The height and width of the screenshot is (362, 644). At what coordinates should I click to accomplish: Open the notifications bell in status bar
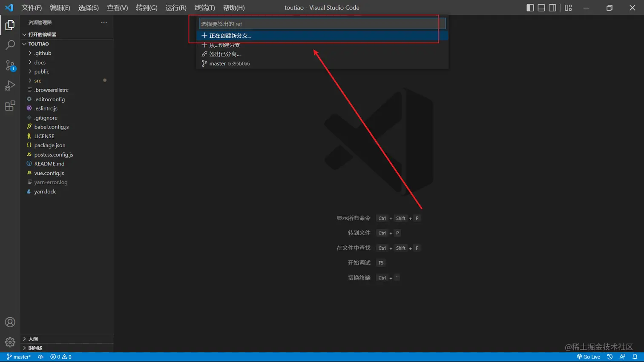[635, 357]
